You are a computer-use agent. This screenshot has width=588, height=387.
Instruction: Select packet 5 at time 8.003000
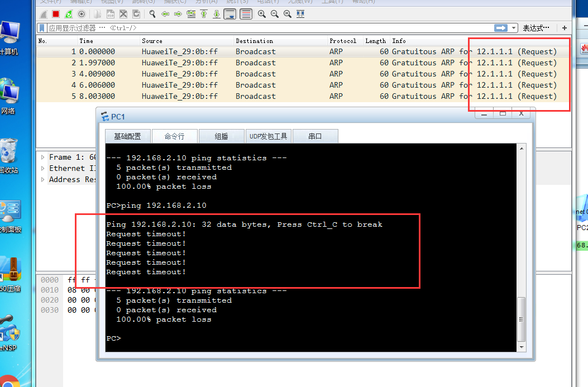pos(304,97)
